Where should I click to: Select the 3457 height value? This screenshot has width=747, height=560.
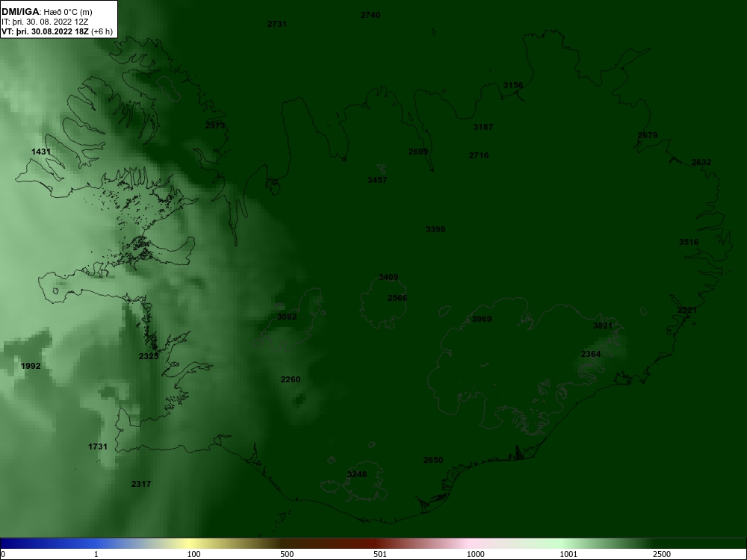tap(377, 180)
